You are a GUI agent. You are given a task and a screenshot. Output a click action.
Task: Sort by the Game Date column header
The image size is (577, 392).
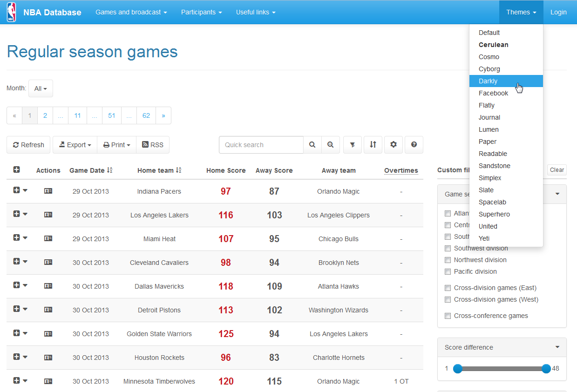[x=91, y=170]
